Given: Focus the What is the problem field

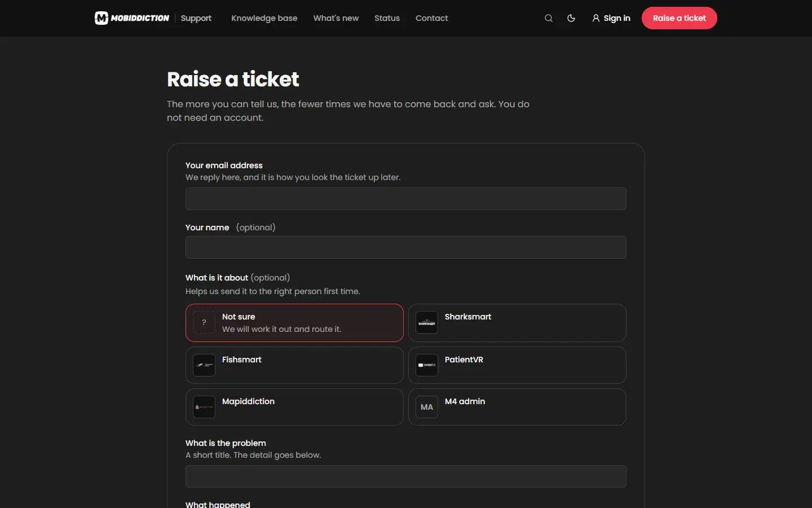Looking at the screenshot, I should pos(406,476).
